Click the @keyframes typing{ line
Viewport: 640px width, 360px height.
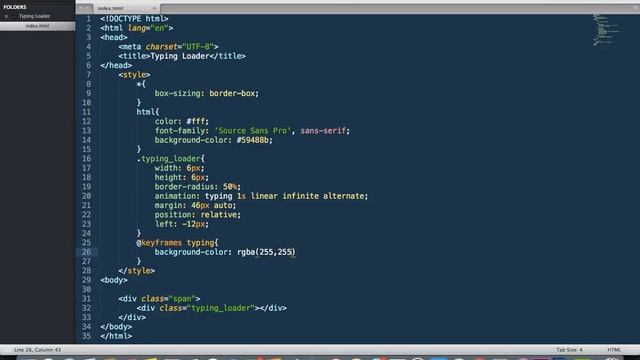point(177,243)
